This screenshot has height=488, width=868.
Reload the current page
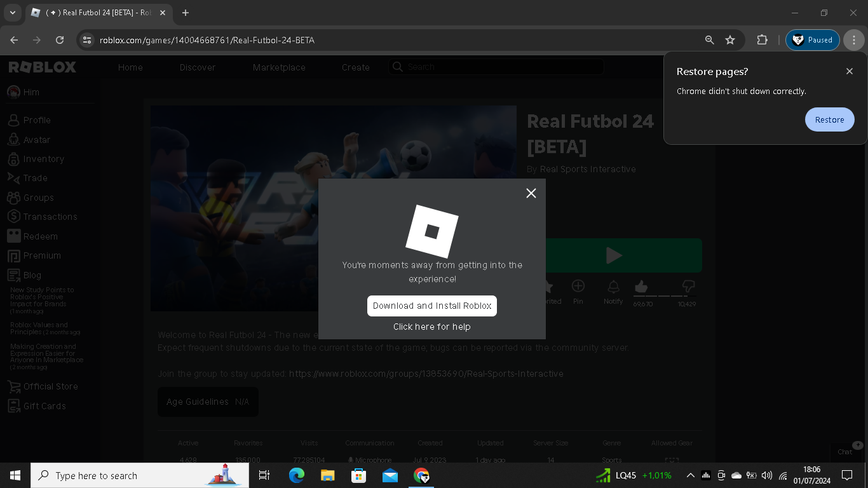(60, 40)
